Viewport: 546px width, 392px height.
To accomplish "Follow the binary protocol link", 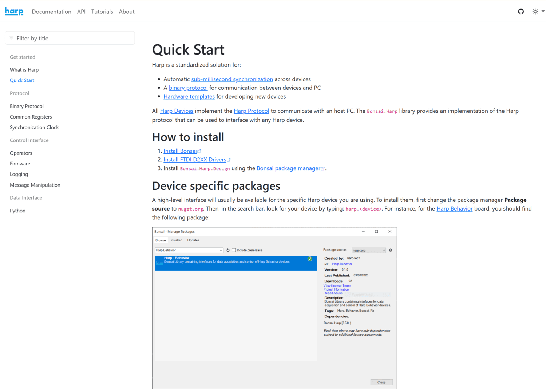I will 188,88.
